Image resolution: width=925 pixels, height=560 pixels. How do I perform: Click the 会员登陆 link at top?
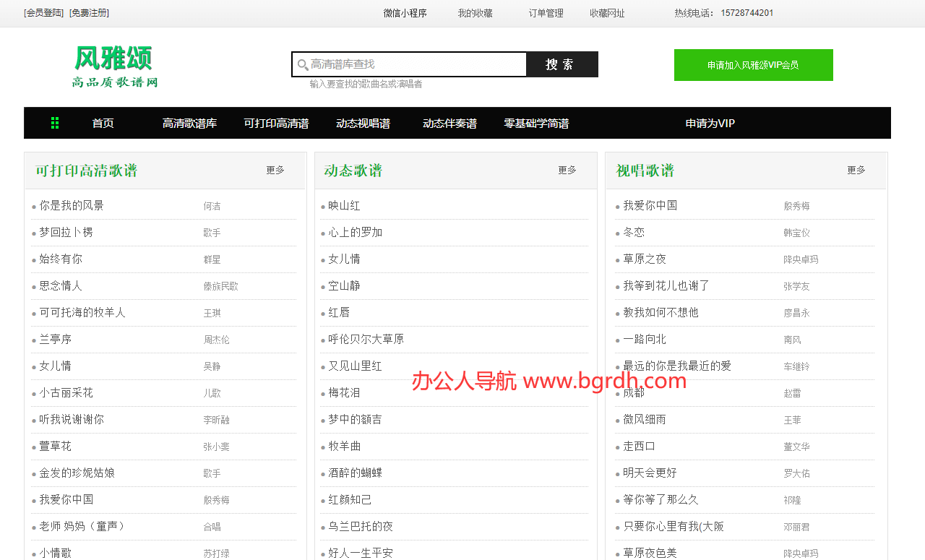pos(44,13)
